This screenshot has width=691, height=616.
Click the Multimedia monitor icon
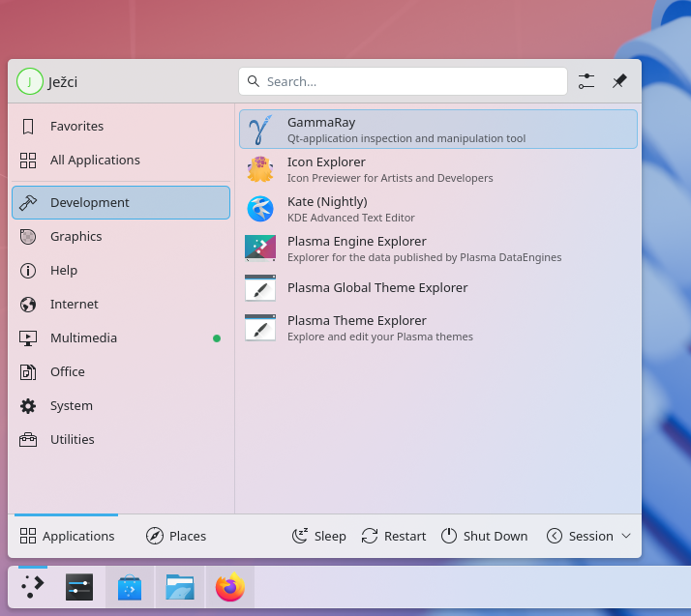[28, 338]
